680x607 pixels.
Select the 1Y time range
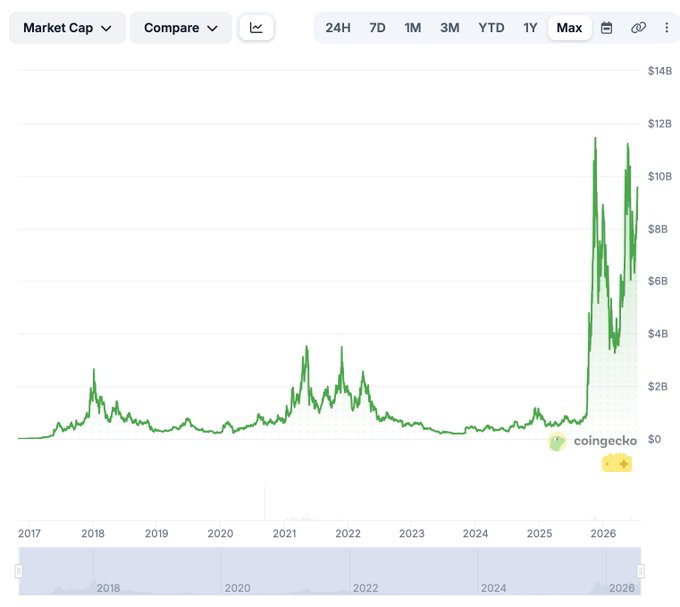point(530,28)
